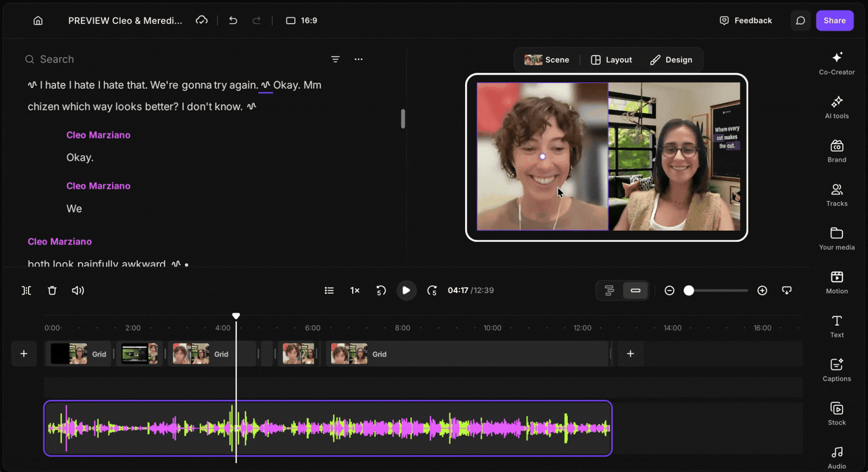The width and height of the screenshot is (868, 472).
Task: Click the volume speaker icon
Action: click(x=78, y=291)
